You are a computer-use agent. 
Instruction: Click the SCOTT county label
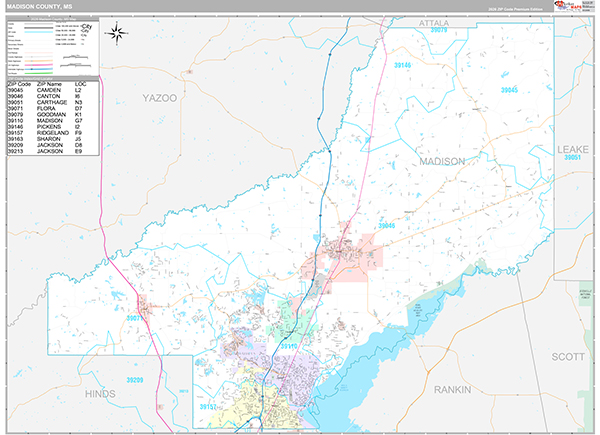[571, 355]
